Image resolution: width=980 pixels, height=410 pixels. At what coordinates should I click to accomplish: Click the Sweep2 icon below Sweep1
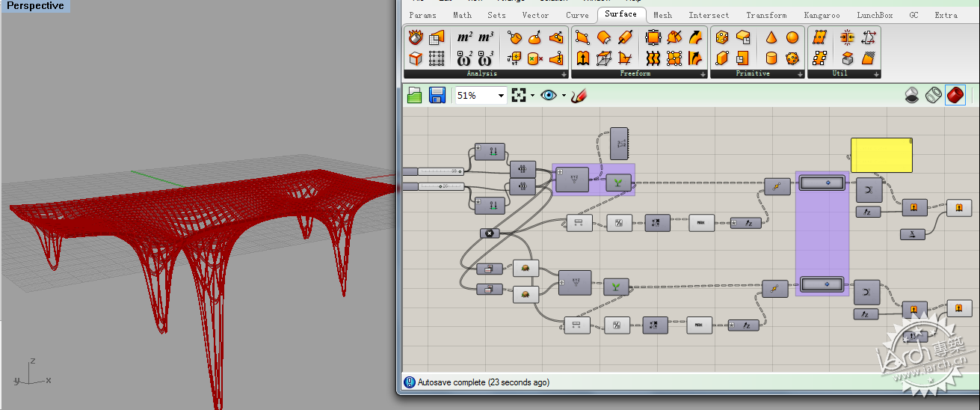coord(695,58)
